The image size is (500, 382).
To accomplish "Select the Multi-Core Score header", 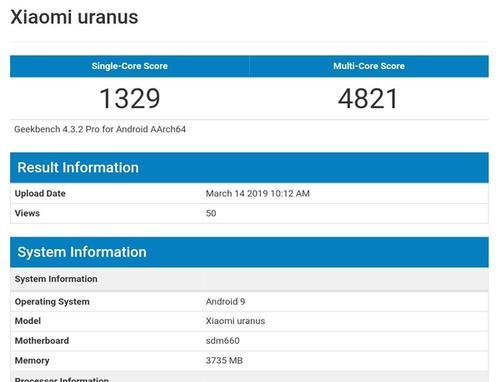I will tap(369, 66).
